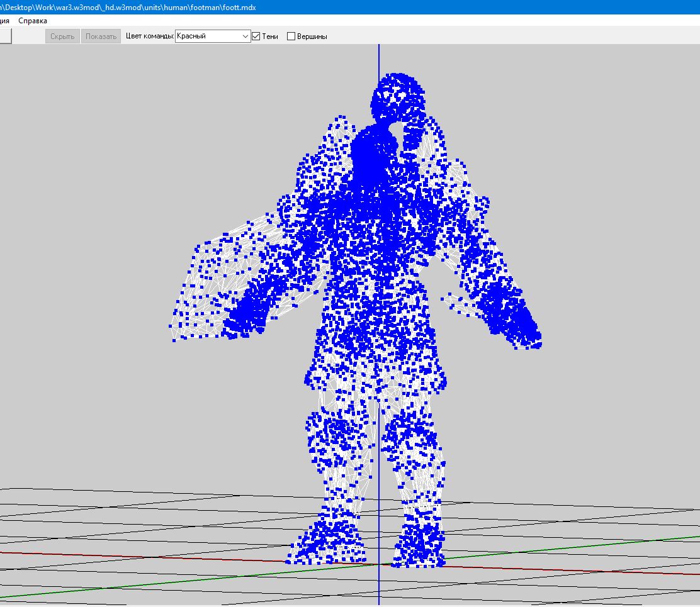Click the Цвет команды label
This screenshot has width=700, height=607.
pyautogui.click(x=150, y=36)
